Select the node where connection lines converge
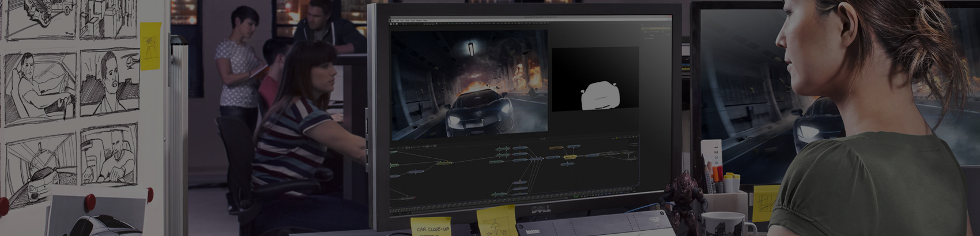The image size is (980, 236). click(x=537, y=158)
